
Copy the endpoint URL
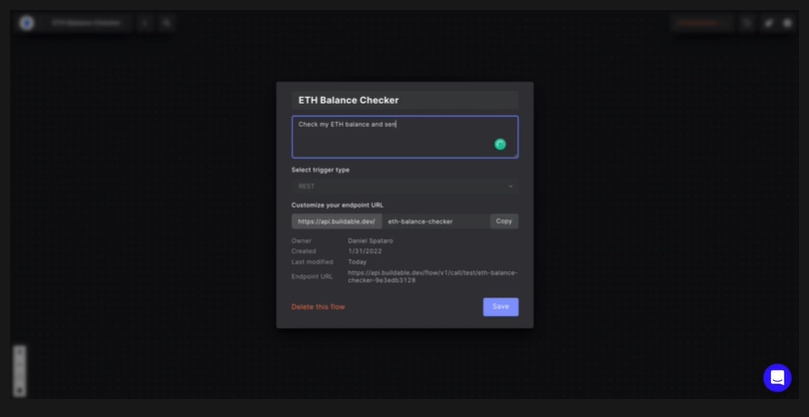[504, 221]
